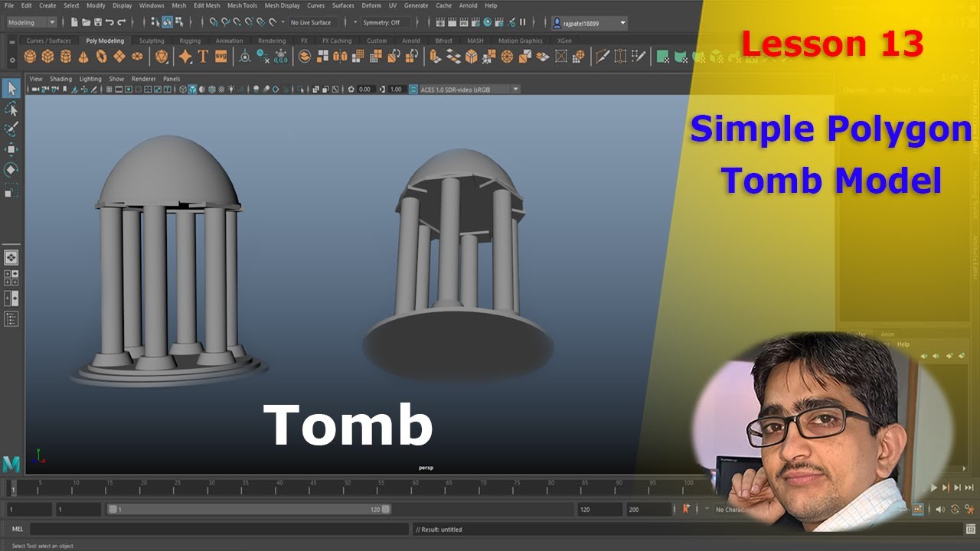This screenshot has height=551, width=980.
Task: Open the rajpatel18899 account dropdown
Action: point(589,23)
